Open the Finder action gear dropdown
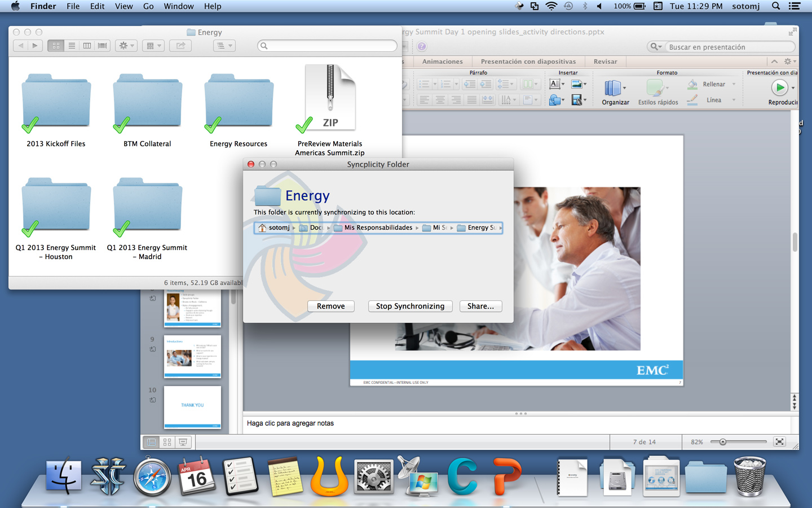The image size is (812, 508). click(x=125, y=46)
